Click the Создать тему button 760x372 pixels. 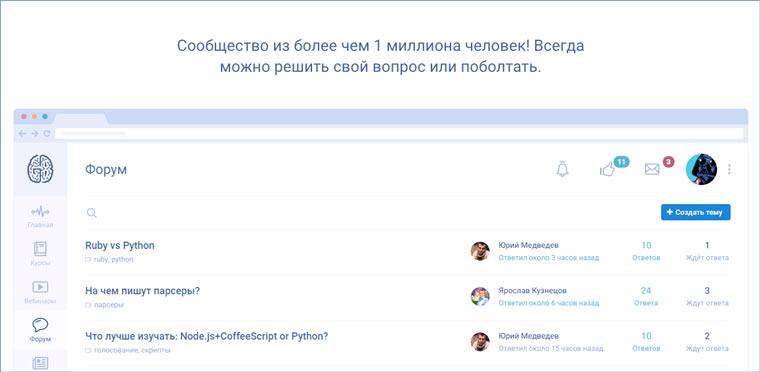pyautogui.click(x=696, y=212)
